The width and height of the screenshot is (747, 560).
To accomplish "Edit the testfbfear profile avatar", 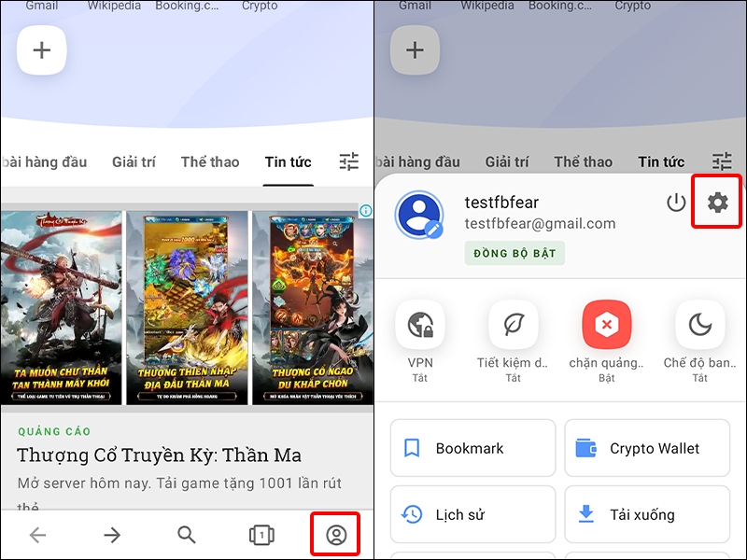I will coord(419,215).
